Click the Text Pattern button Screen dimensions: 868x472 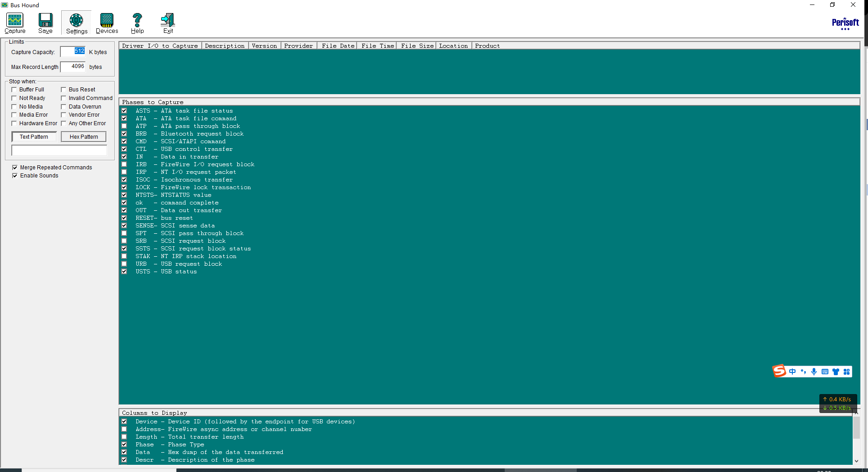pyautogui.click(x=34, y=136)
